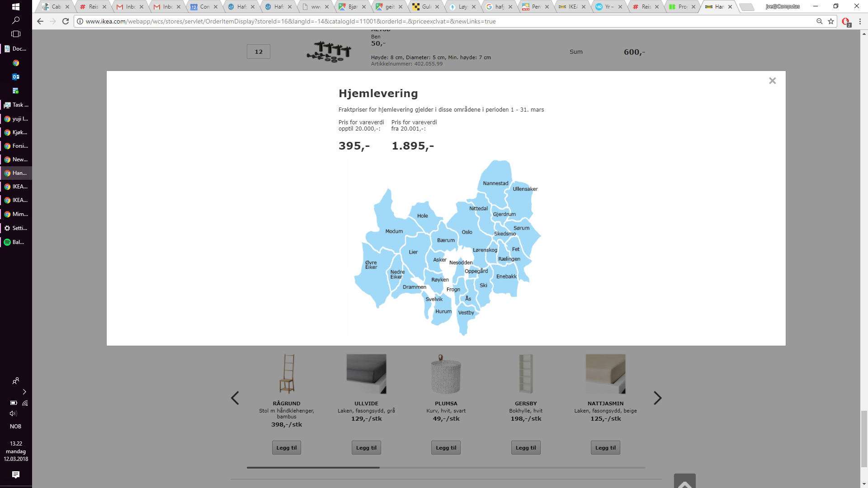Click scroll-to-top arrow button at bottom
Viewport: 868px width, 488px height.
(684, 481)
